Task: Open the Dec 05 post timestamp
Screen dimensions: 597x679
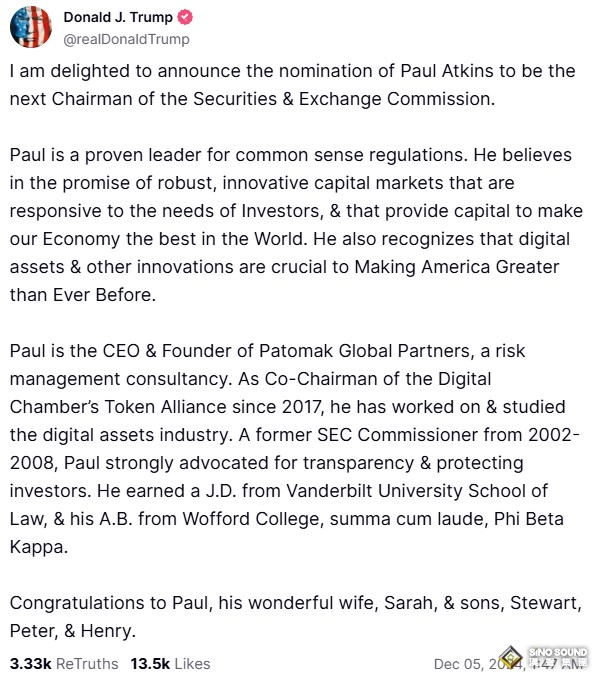Action: [x=511, y=663]
